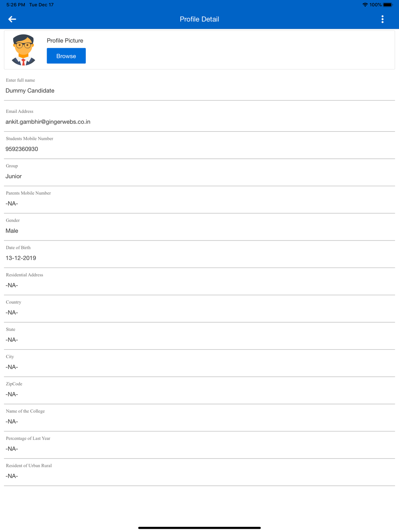Image resolution: width=399 pixels, height=532 pixels.
Task: Tap the Parents Mobile Number field
Action: click(199, 204)
